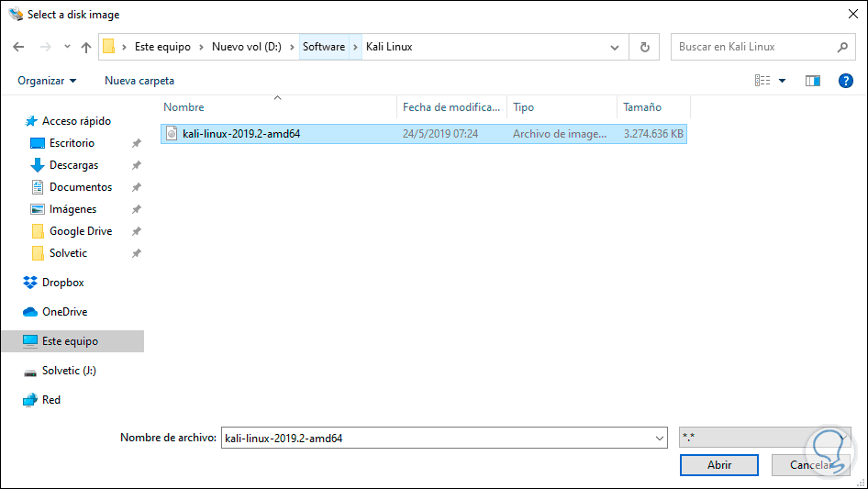Click the change view layout icon
The width and height of the screenshot is (868, 489).
tap(762, 81)
